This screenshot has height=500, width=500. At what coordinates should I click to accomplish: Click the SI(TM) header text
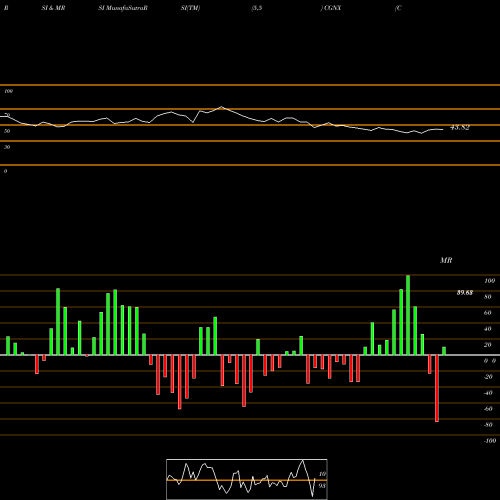pyautogui.click(x=190, y=8)
